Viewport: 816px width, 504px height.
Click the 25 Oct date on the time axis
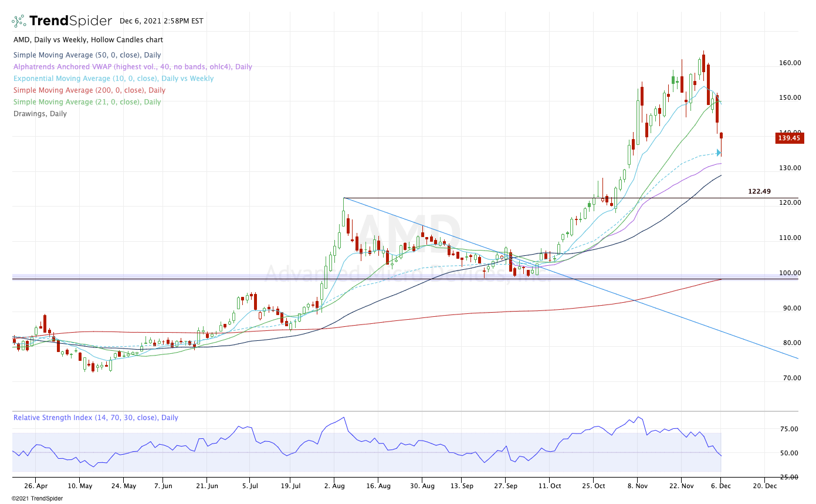(592, 486)
